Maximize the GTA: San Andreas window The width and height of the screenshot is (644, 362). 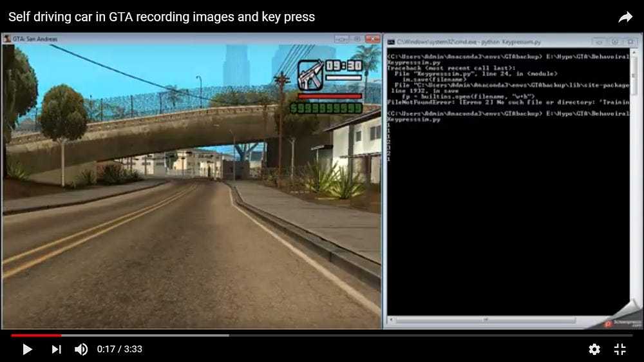coord(357,39)
